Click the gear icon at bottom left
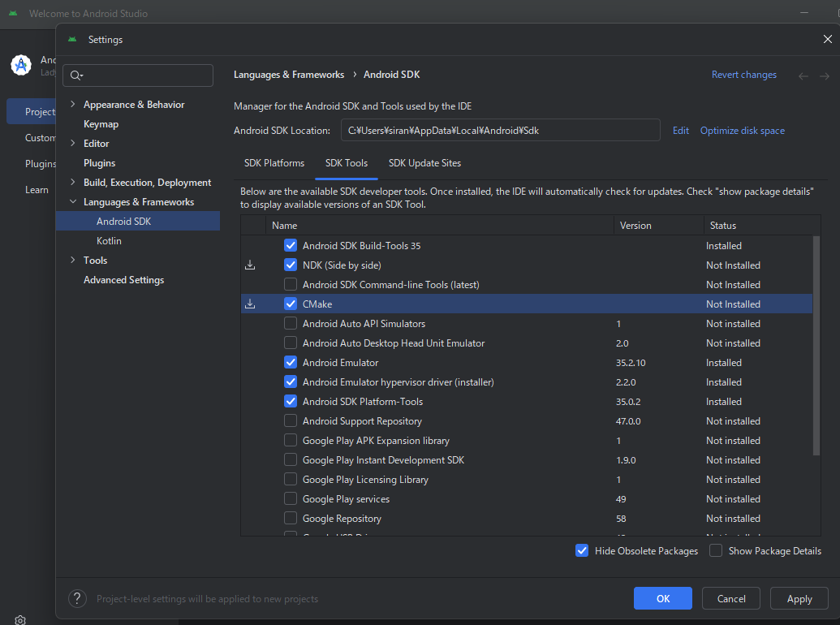The width and height of the screenshot is (840, 625). (x=20, y=619)
